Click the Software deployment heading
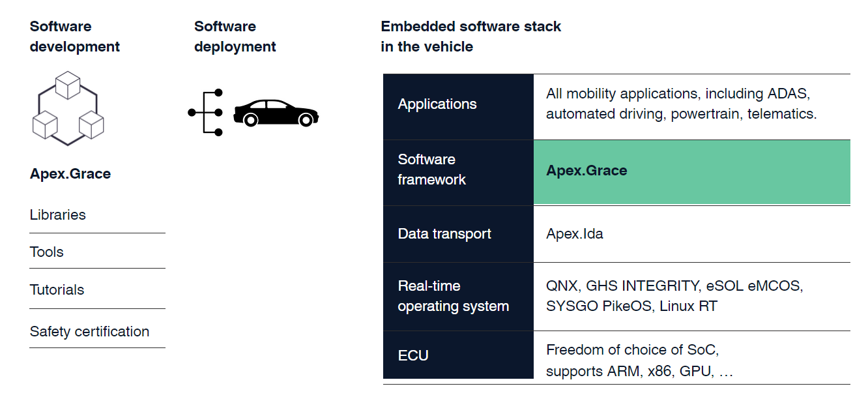Screen dimensions: 868x412 [x=235, y=37]
